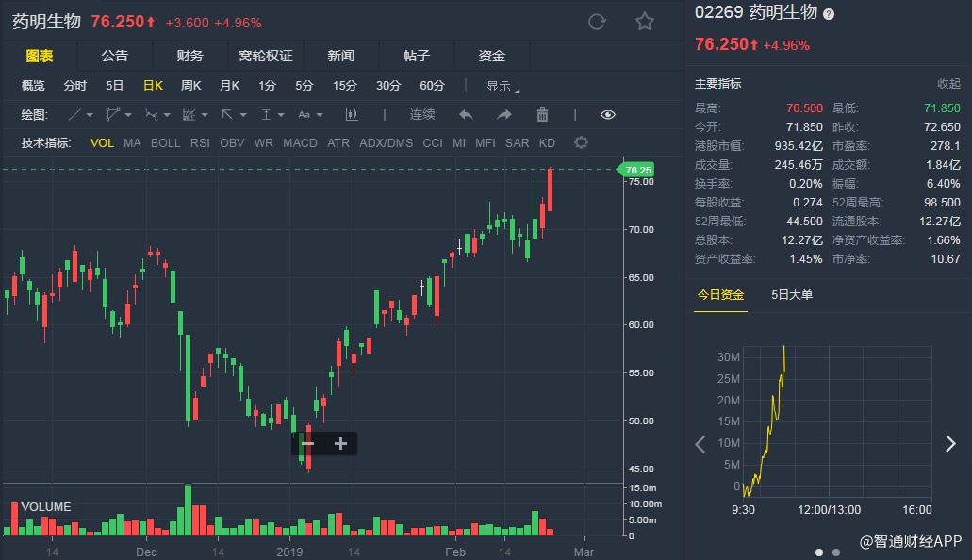972x560 pixels.
Task: Select the 今日资金 tab
Action: point(720,294)
